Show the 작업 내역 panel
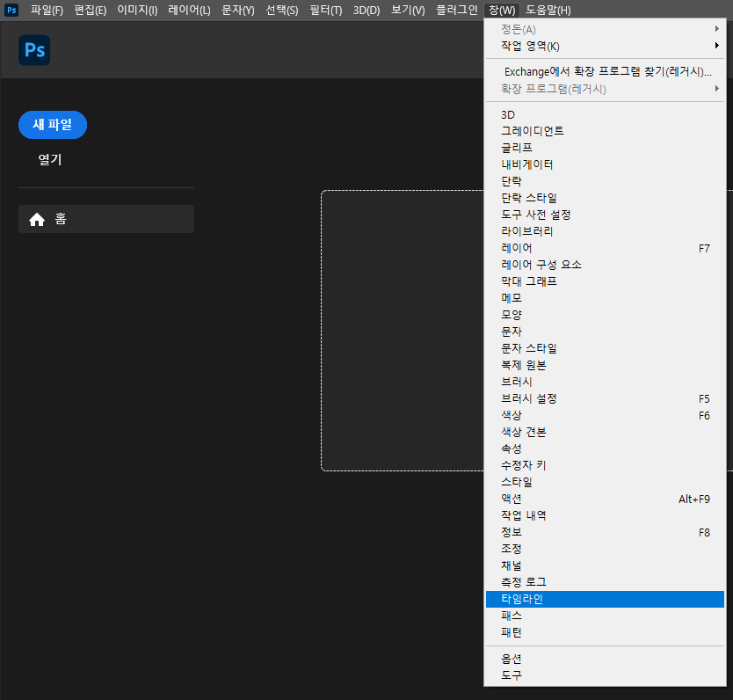 pos(605,515)
